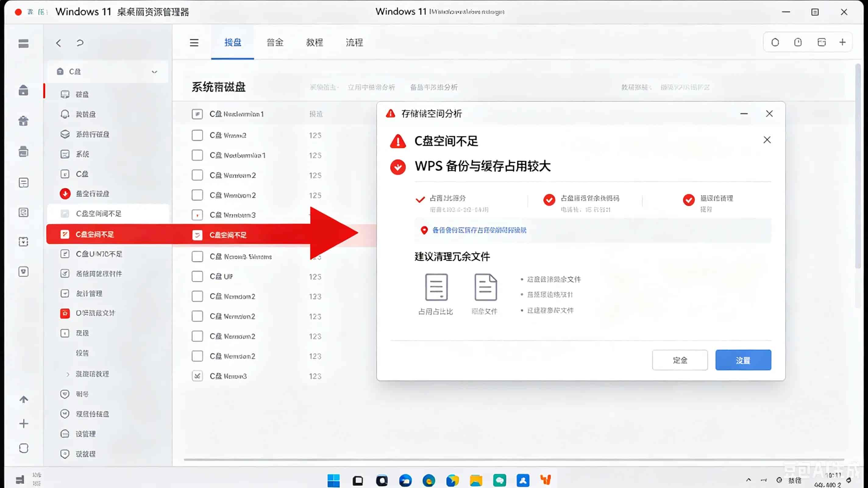Image resolution: width=868 pixels, height=488 pixels.
Task: Open the orange W app on taskbar
Action: click(546, 479)
